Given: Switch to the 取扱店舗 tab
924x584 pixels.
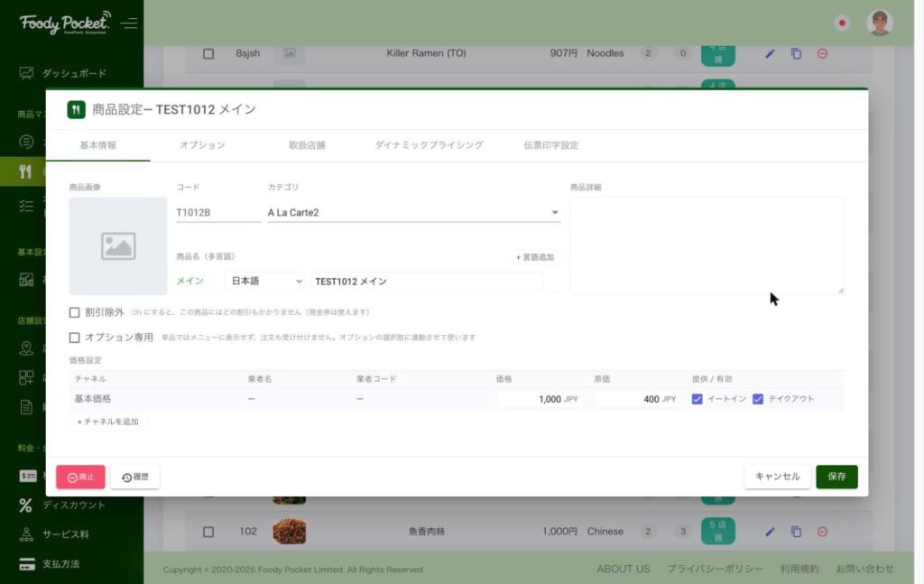Looking at the screenshot, I should click(307, 145).
